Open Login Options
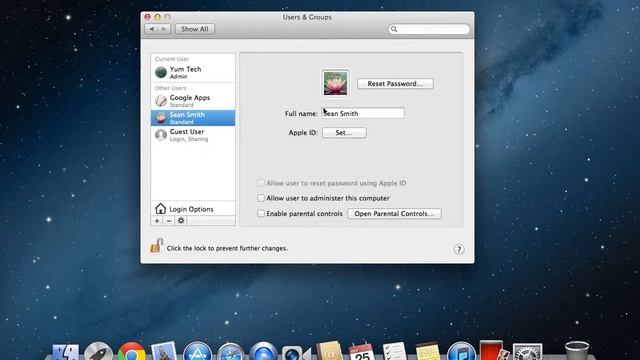Screen dimensions: 640x360 coord(193,209)
